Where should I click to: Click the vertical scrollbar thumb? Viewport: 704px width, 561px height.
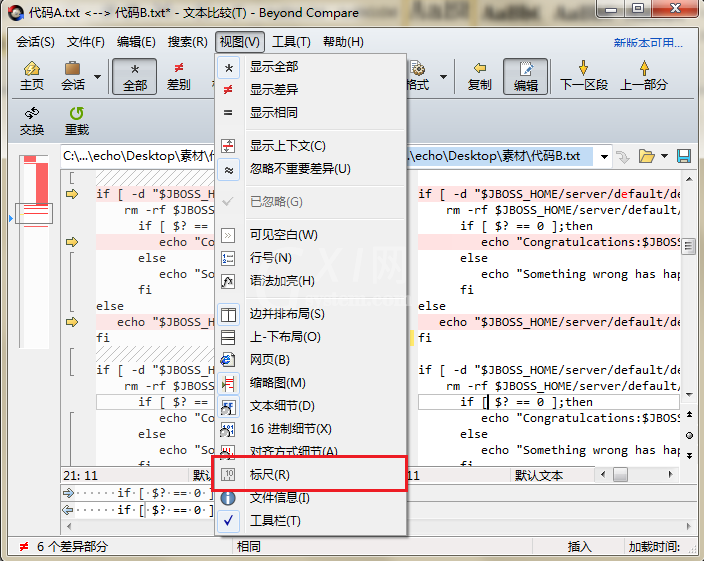[689, 246]
